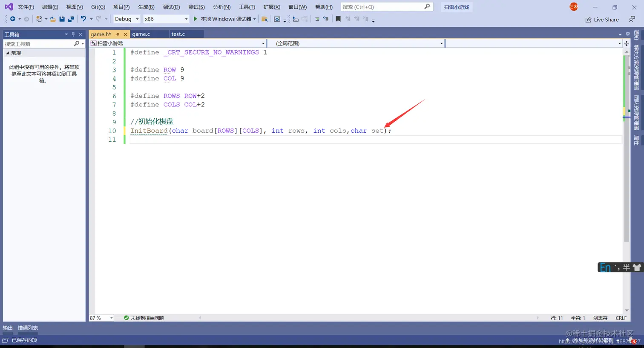Open the 视图(V) menu

[x=75, y=7]
